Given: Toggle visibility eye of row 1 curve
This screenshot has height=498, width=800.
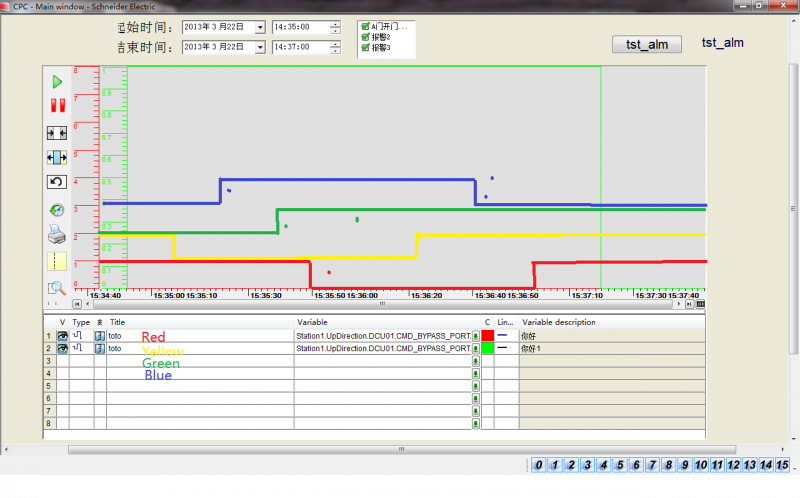Looking at the screenshot, I should (x=62, y=336).
